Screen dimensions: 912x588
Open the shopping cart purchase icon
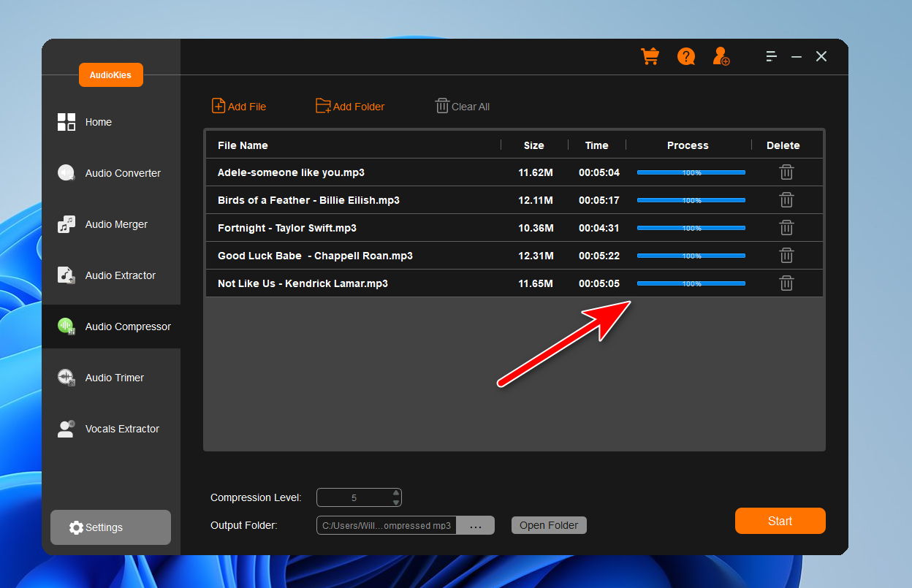650,56
